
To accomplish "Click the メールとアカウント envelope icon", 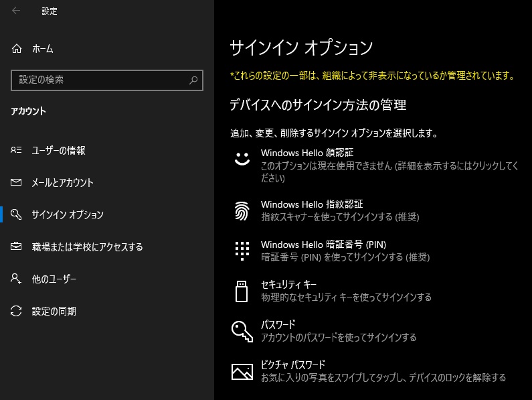I will coord(16,182).
